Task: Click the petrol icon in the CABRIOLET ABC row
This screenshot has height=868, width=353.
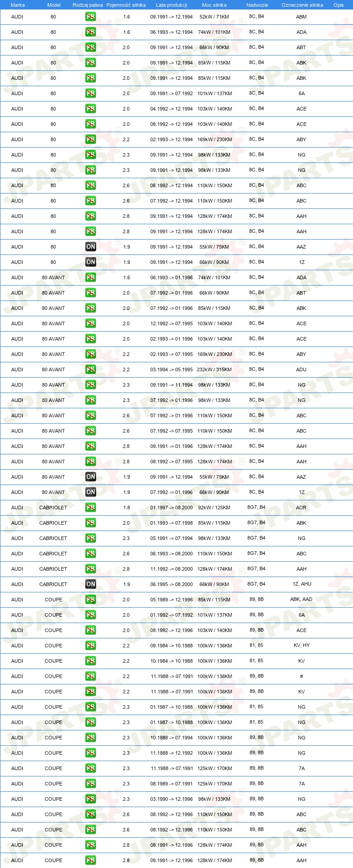Action: click(91, 554)
